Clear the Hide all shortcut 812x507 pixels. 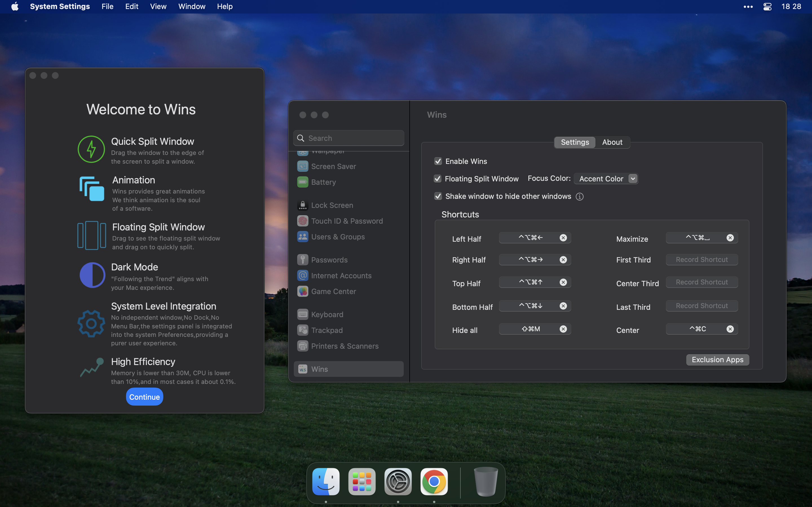(563, 329)
